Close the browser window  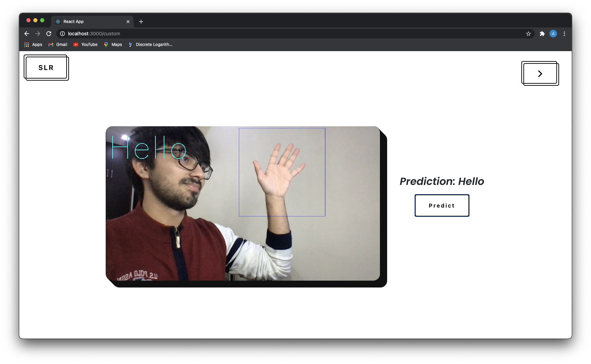click(28, 20)
